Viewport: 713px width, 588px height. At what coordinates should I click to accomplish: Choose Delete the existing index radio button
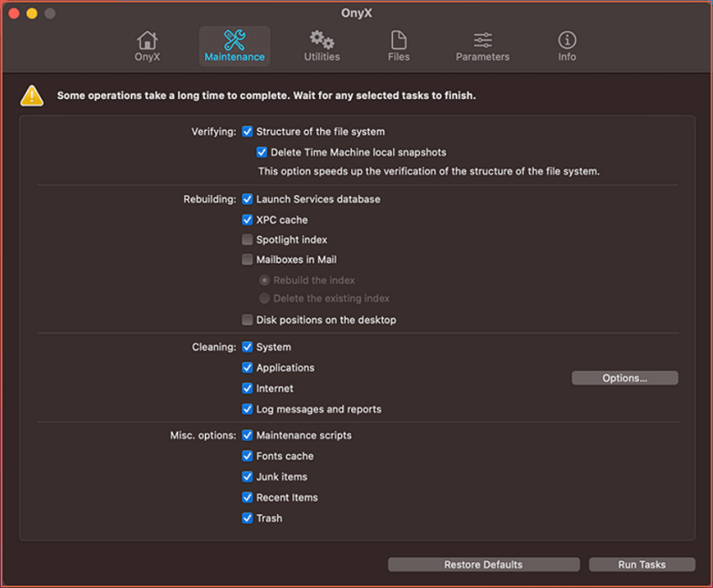click(x=264, y=298)
